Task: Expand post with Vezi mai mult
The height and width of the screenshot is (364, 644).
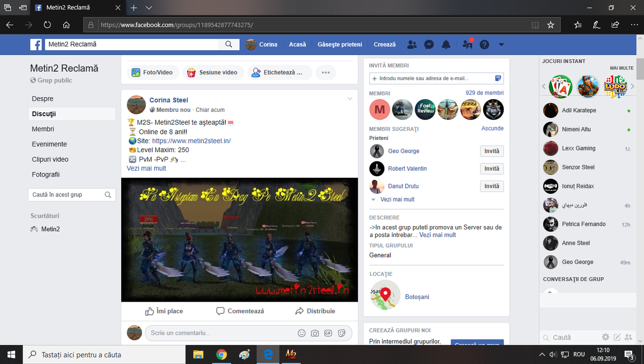Action: click(146, 168)
